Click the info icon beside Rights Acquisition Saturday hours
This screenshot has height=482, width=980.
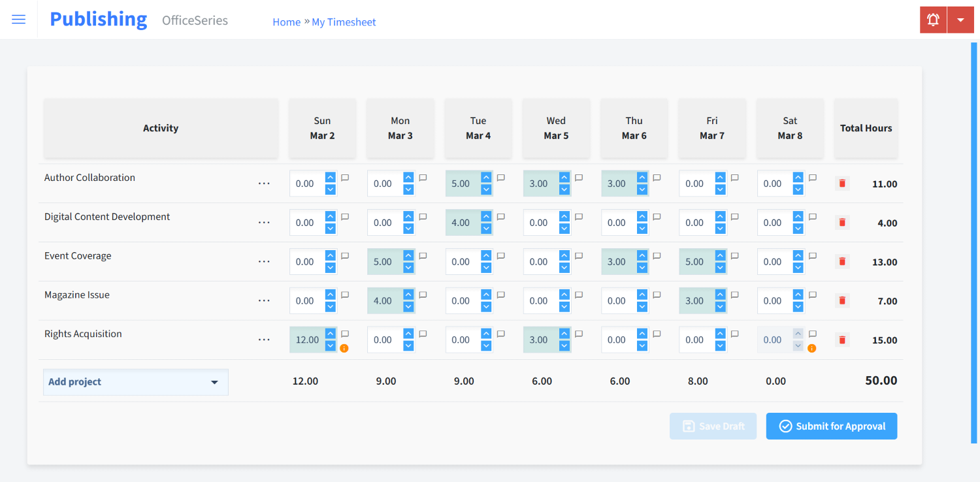point(811,348)
